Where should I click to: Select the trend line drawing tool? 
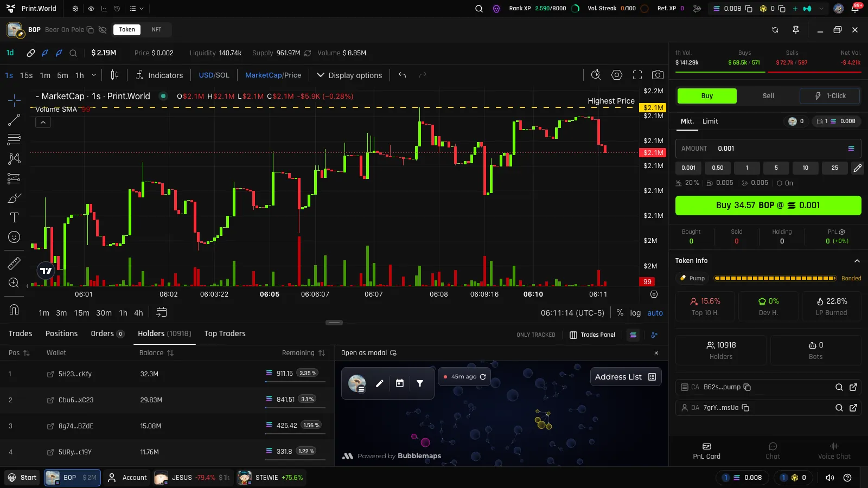14,120
